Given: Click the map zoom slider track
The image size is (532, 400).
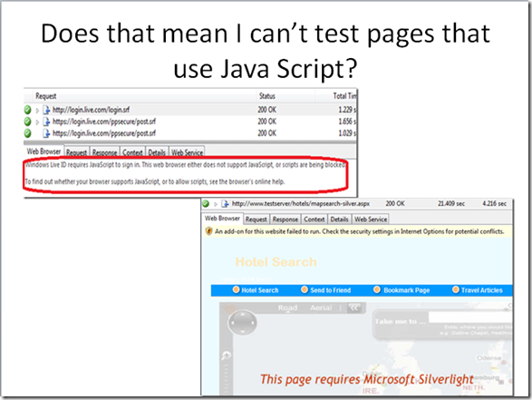Looking at the screenshot, I should coord(227,377).
